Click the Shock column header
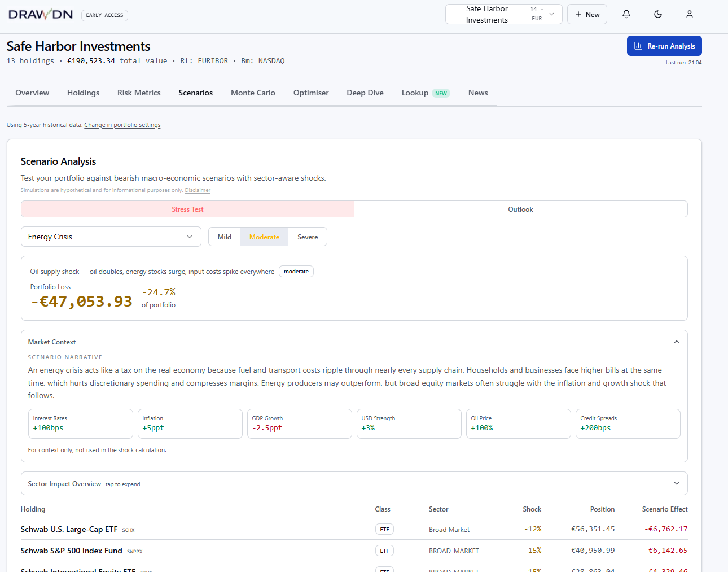The width and height of the screenshot is (728, 572). 532,509
